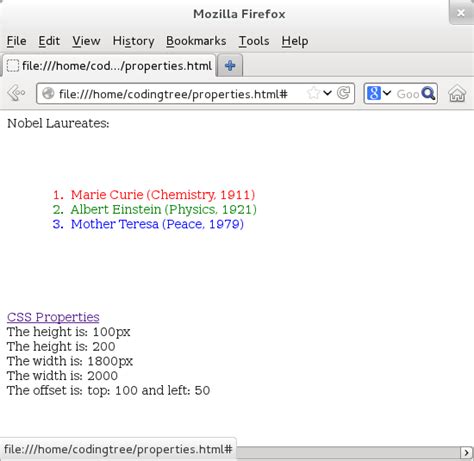Go to the Home page icon
Screen dimensions: 474x461
click(457, 93)
